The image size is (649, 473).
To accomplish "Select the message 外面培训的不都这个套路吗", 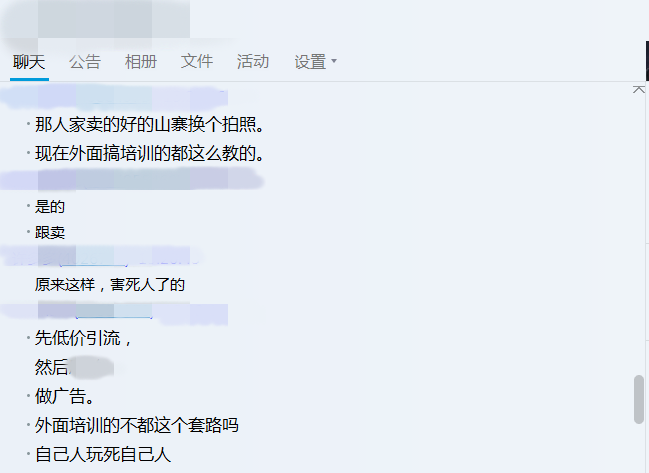I will click(x=137, y=425).
